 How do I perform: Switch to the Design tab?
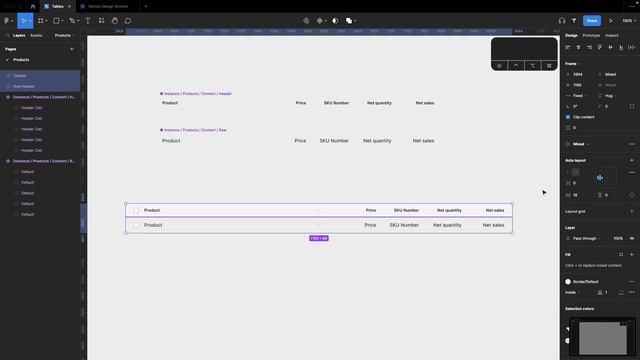[571, 36]
